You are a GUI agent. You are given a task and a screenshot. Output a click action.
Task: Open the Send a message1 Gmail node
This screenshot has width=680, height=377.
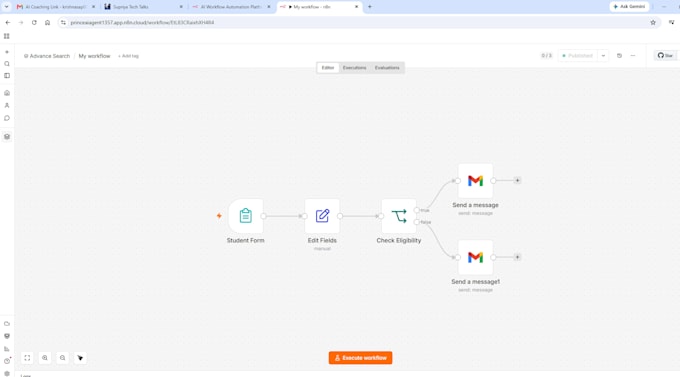click(475, 257)
